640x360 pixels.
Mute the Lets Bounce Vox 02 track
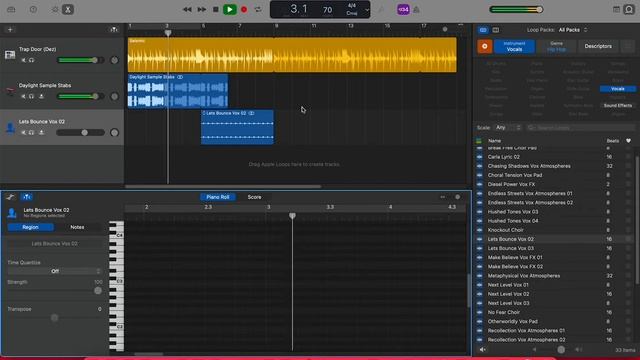[23, 133]
